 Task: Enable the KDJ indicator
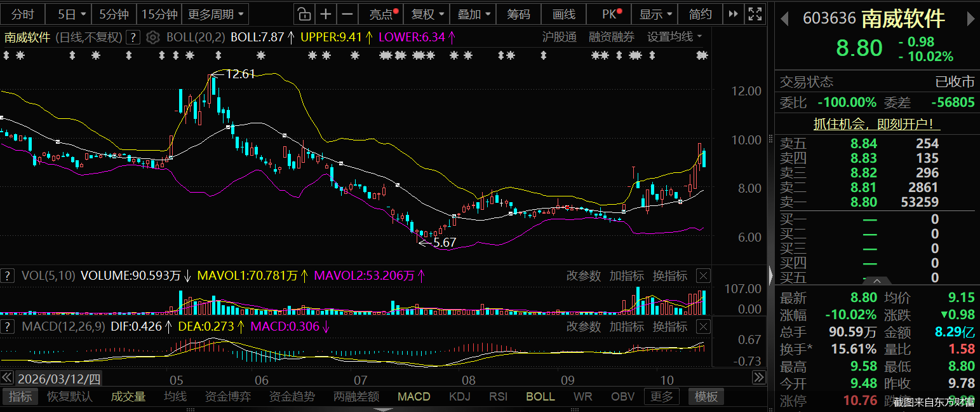coord(459,397)
